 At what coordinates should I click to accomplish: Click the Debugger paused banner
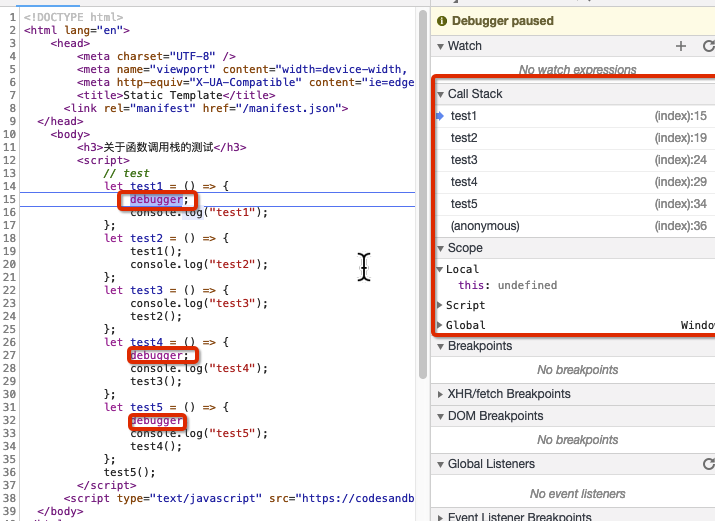[x=573, y=21]
